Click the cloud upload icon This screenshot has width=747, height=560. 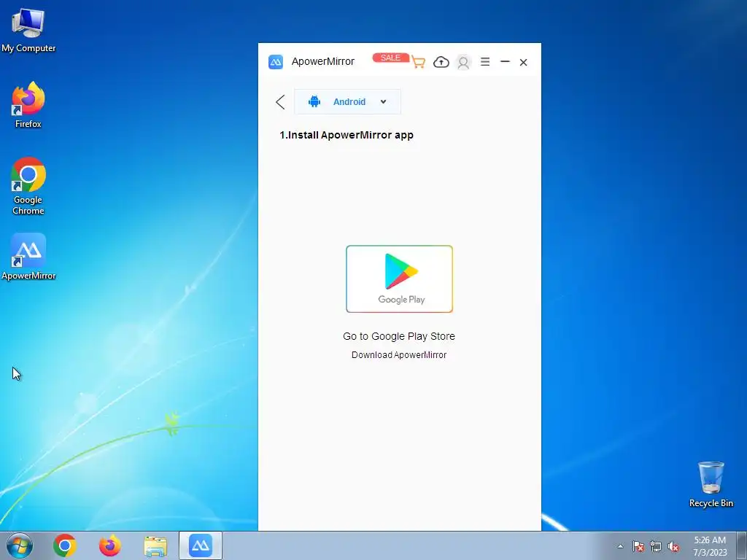coord(441,62)
